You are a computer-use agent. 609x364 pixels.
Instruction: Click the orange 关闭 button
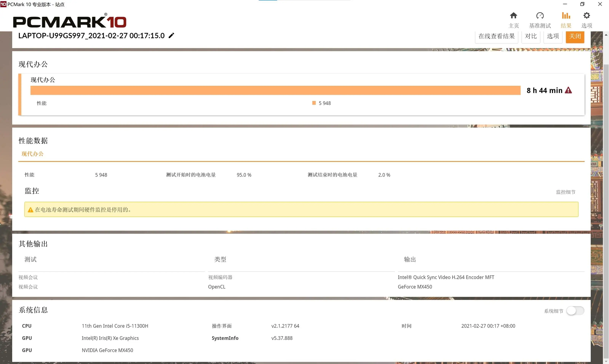pyautogui.click(x=575, y=36)
